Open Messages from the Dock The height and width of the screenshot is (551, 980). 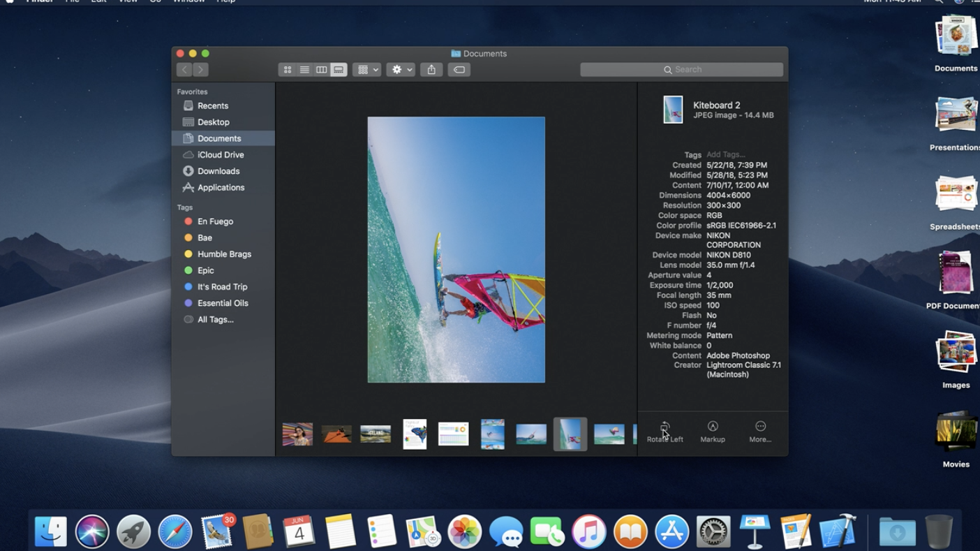(x=506, y=532)
